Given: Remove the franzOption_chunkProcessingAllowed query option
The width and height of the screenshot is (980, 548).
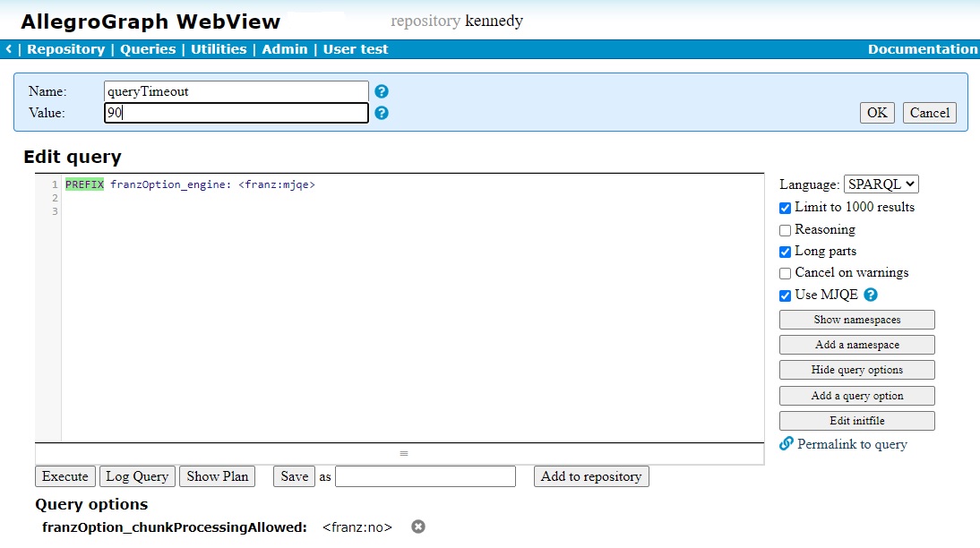Looking at the screenshot, I should [417, 527].
